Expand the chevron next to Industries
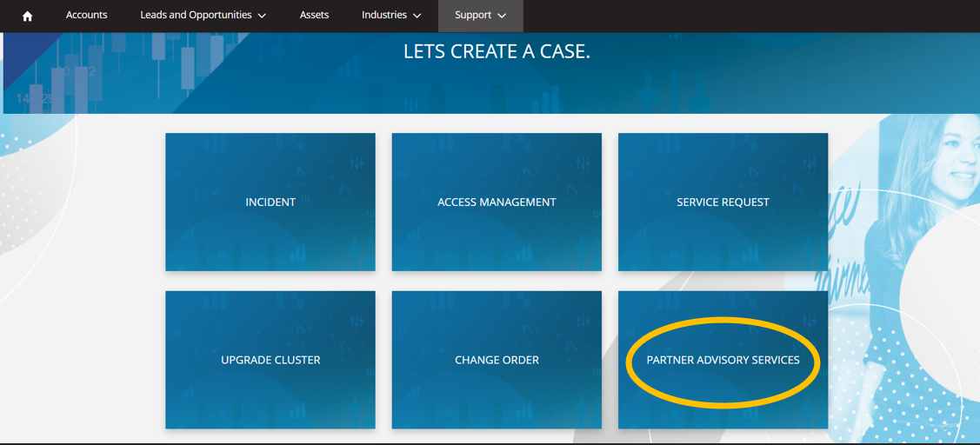 (417, 16)
